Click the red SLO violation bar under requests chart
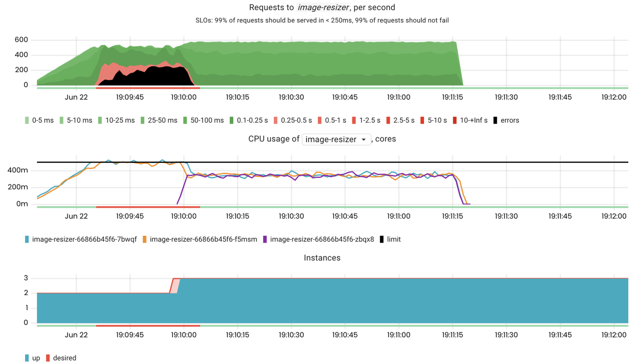This screenshot has height=364, width=644. pos(147,88)
